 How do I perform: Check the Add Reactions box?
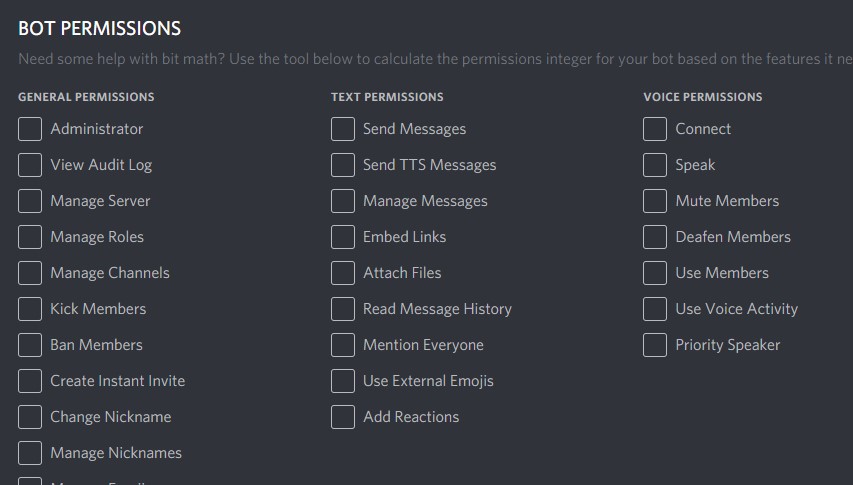click(x=343, y=417)
